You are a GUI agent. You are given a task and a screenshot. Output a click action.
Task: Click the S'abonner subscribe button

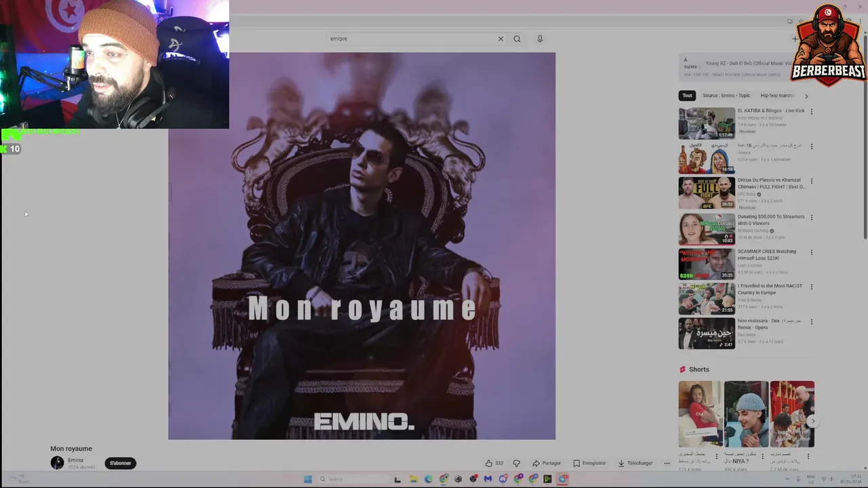(121, 463)
